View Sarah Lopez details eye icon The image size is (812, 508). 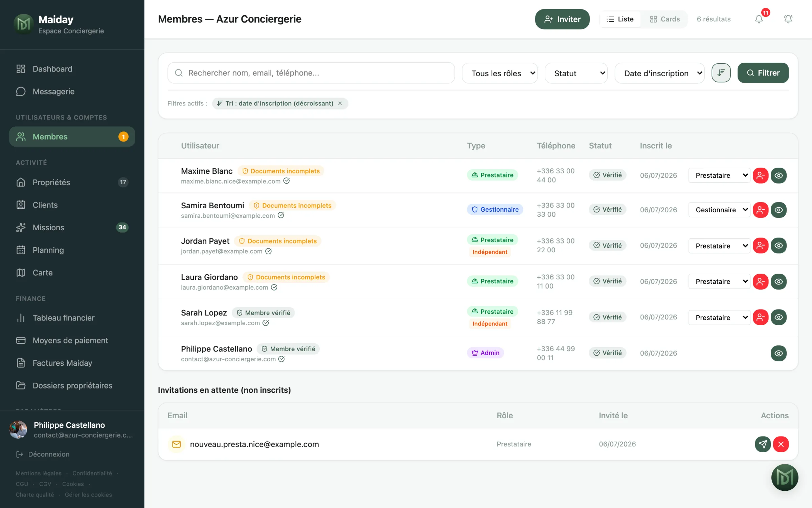(779, 317)
